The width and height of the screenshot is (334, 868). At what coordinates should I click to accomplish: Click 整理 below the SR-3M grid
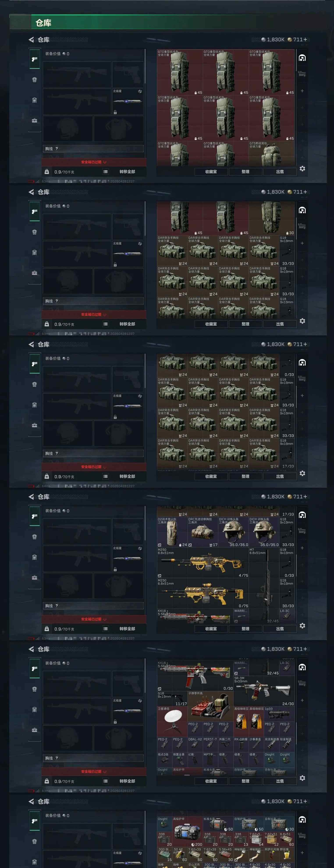coord(245,781)
